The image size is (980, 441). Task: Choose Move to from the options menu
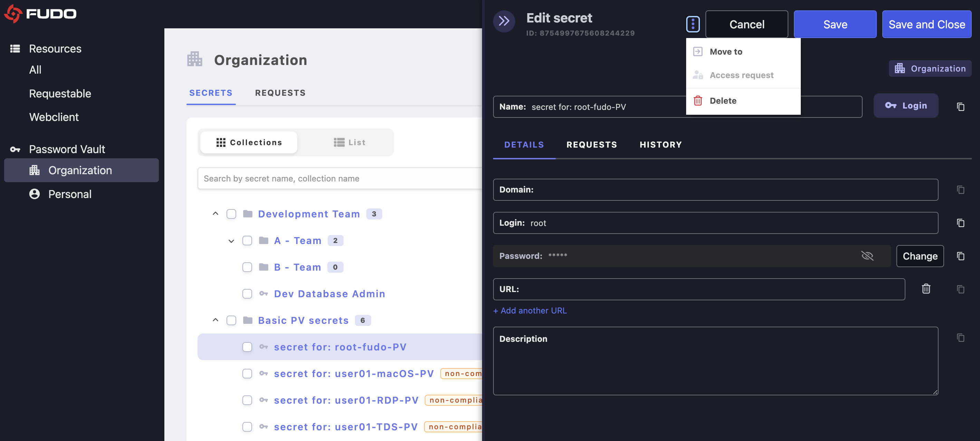(743, 51)
